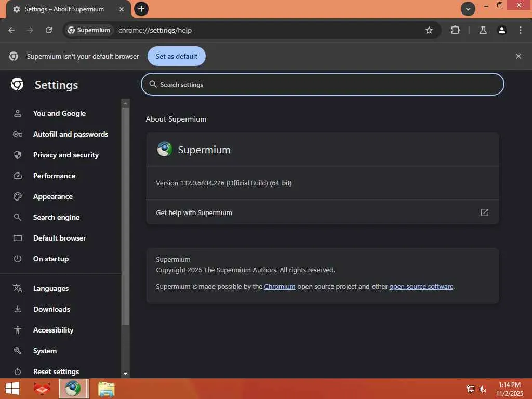Click the Supermium taskbar icon
532x399 pixels.
click(x=74, y=389)
